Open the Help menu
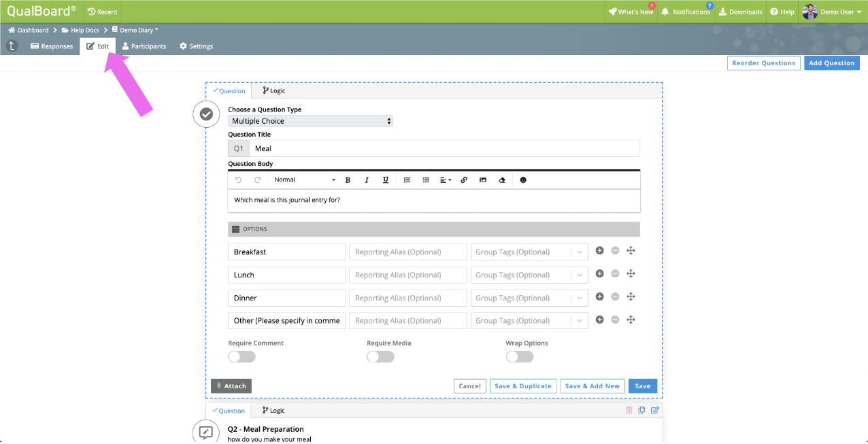Screen dimensions: 868x444 tap(782, 12)
